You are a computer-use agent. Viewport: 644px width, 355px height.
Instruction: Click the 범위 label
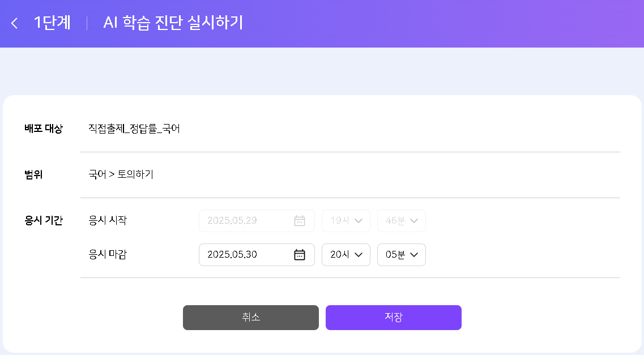point(34,174)
